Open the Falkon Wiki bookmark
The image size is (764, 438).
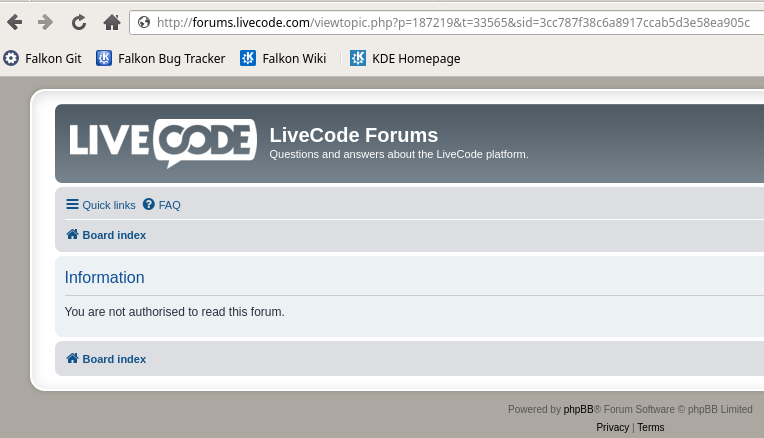[x=283, y=58]
